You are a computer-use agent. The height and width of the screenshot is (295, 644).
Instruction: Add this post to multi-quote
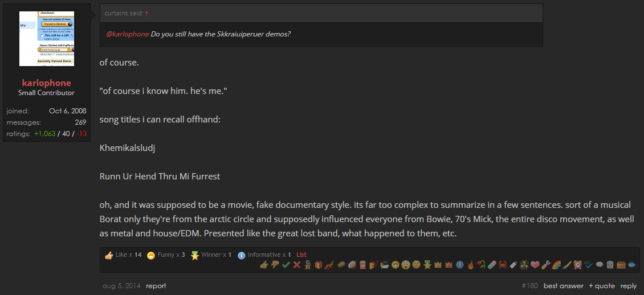pos(602,286)
